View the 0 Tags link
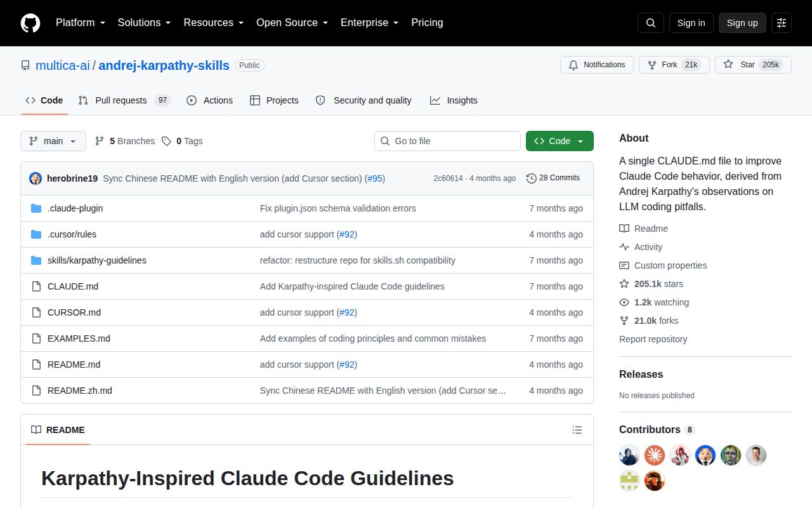The image size is (812, 508). [x=182, y=141]
